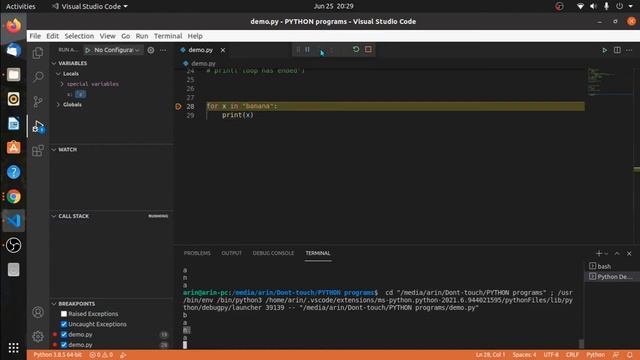The image size is (640, 360).
Task: Select the demo.py editor tab
Action: pos(200,50)
